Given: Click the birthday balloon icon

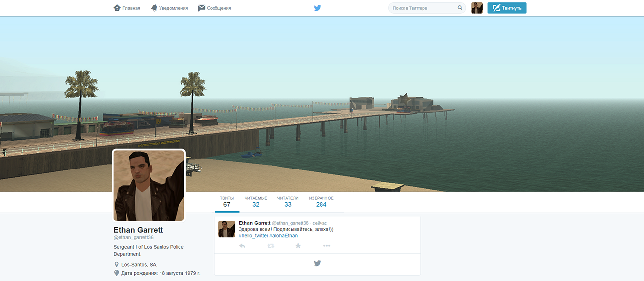Looking at the screenshot, I should [x=117, y=273].
